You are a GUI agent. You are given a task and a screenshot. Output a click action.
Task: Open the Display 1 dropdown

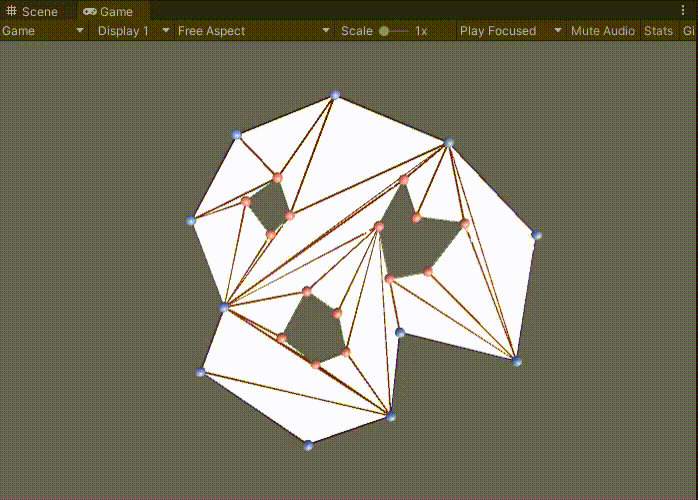(134, 31)
